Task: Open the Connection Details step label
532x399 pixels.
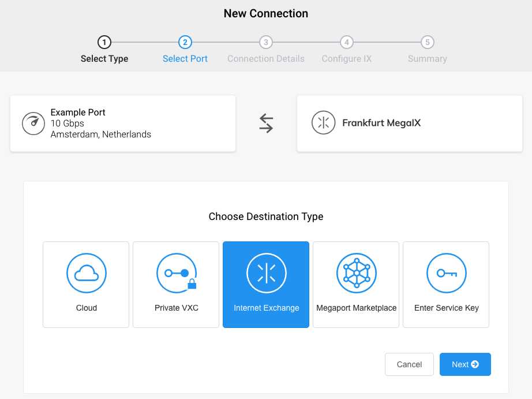Action: 266,59
